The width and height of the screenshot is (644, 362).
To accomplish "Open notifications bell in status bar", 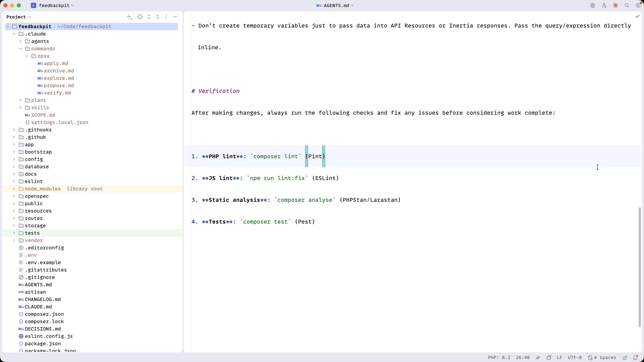I will click(x=635, y=357).
